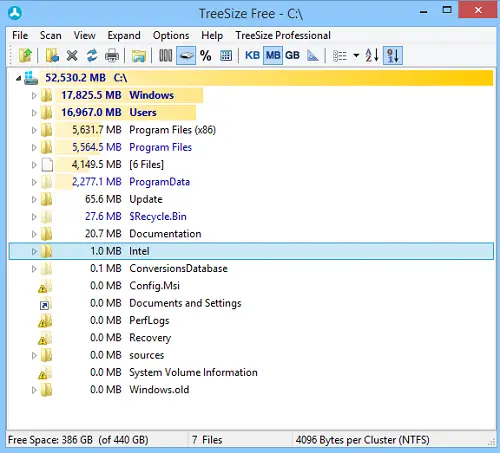Refresh the scan with blue arrows icon

(92, 55)
